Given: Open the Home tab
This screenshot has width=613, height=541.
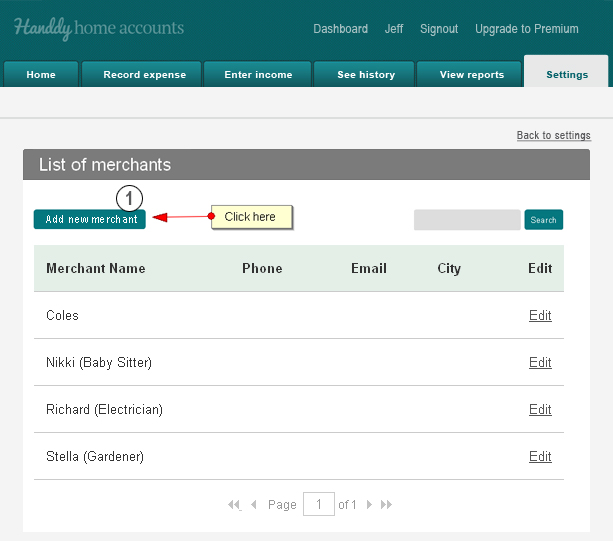Looking at the screenshot, I should tap(41, 74).
